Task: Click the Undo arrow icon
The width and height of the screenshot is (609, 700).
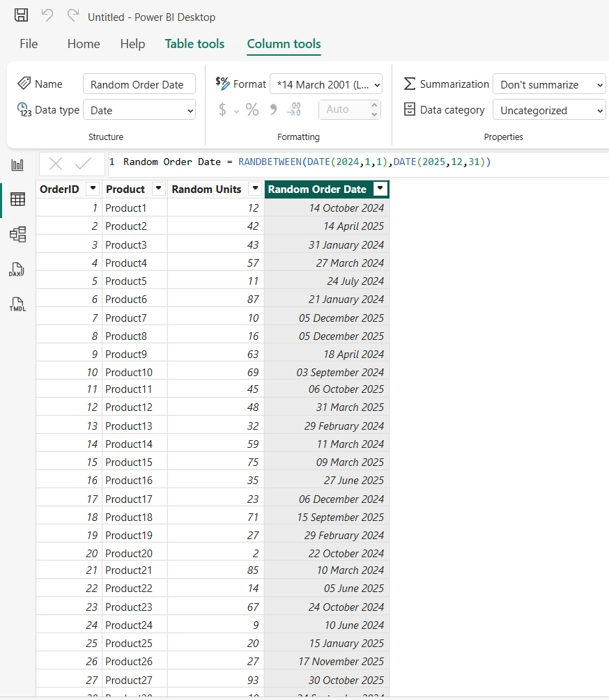Action: (x=47, y=15)
